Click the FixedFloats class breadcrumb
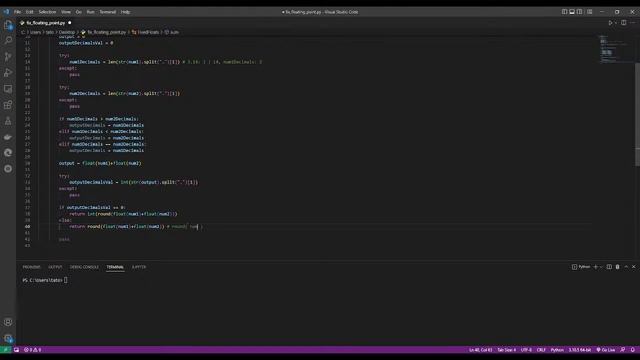This screenshot has height=360, width=640. [x=148, y=32]
